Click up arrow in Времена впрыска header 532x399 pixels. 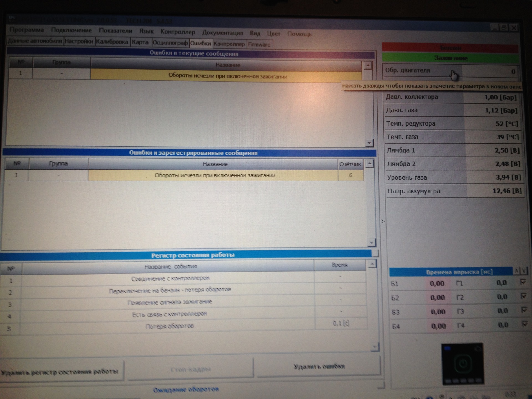(516, 271)
